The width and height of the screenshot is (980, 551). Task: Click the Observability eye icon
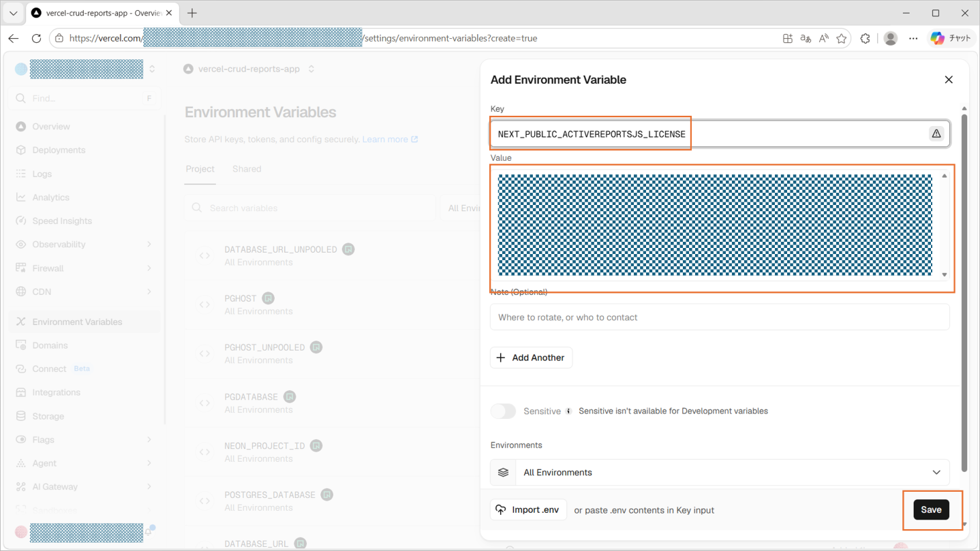pyautogui.click(x=21, y=245)
